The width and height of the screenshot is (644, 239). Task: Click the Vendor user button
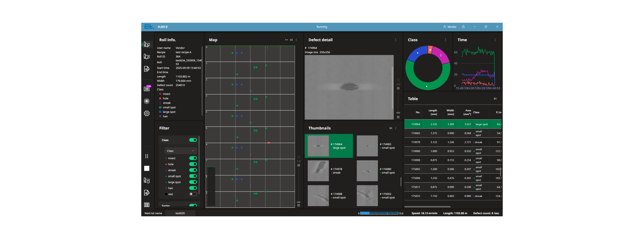[x=450, y=27]
